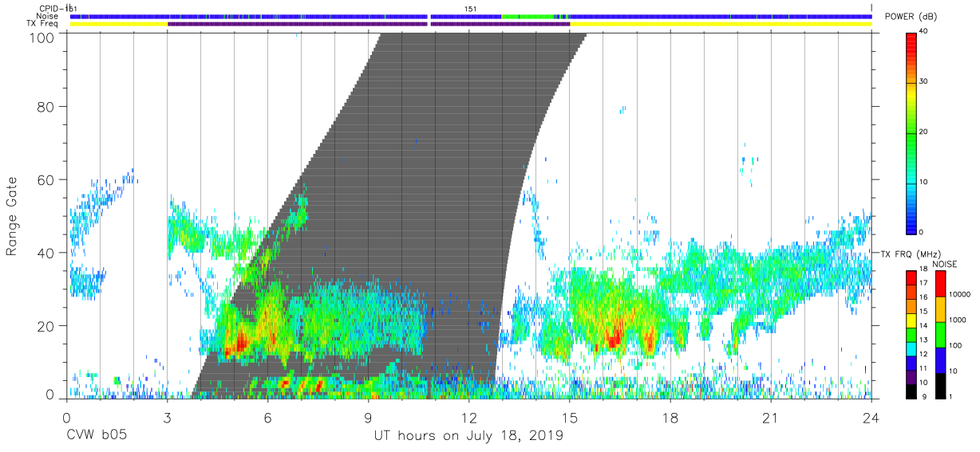
Task: Click the red top swatch of the NOISE legend
Action: (941, 284)
